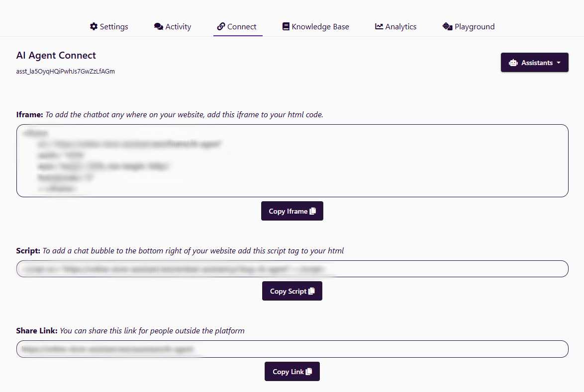
Task: Click the gear icon beside Settings
Action: click(94, 26)
